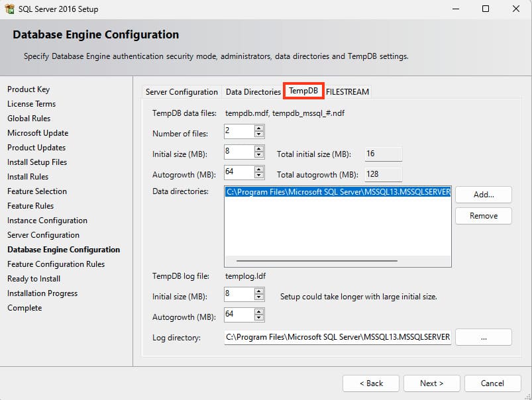Click the horizontal scrollbar in Data directories list
The image size is (532, 400).
(317, 261)
